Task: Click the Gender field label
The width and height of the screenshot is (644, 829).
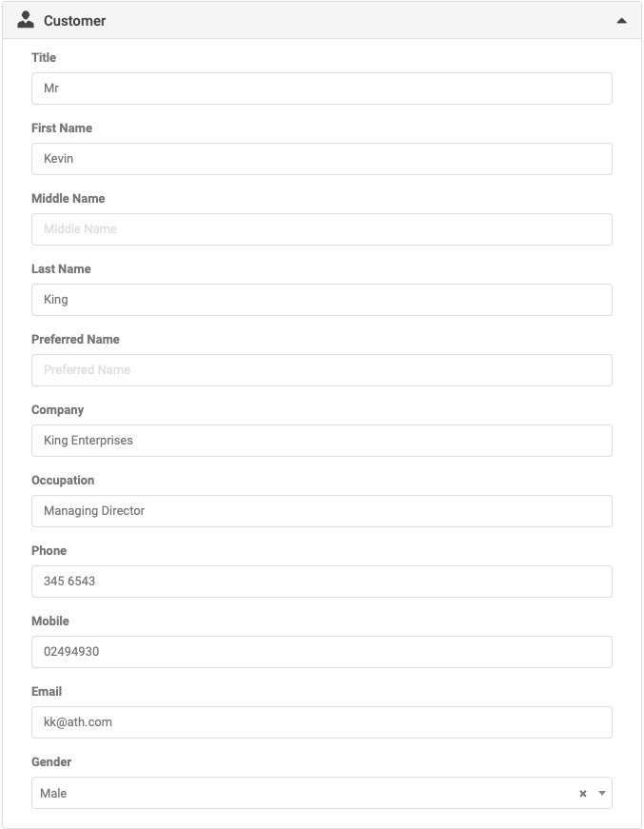Action: coord(51,761)
